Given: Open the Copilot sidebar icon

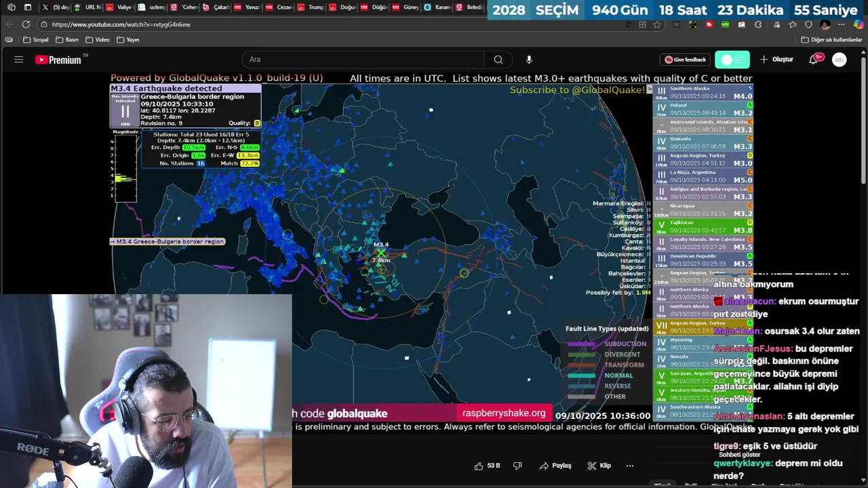Looking at the screenshot, I should pos(859,24).
